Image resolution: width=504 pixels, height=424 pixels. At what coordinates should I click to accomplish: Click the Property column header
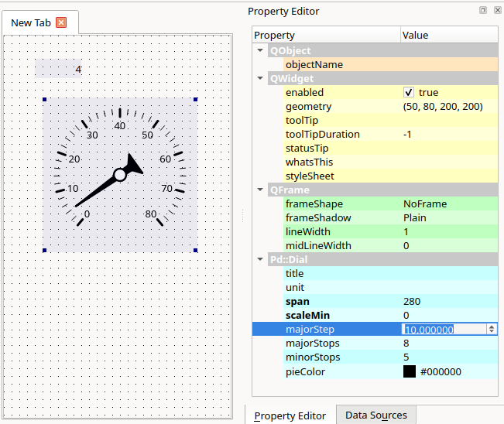coord(326,35)
